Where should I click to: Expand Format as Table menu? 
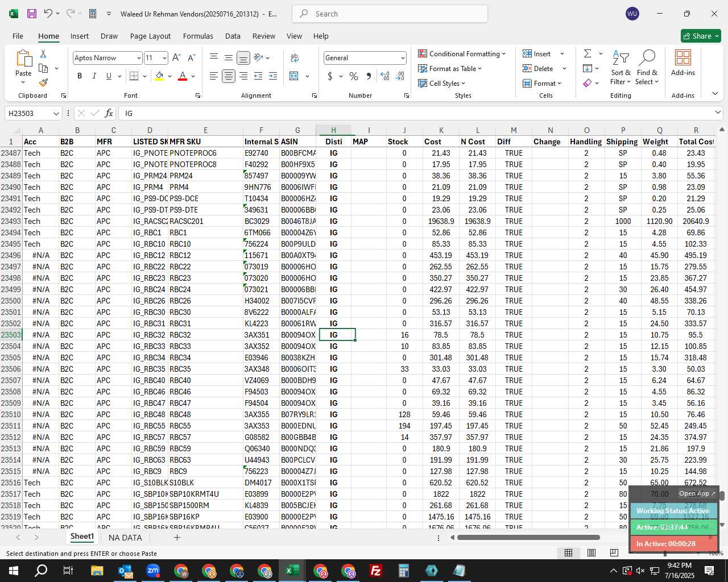(450, 68)
